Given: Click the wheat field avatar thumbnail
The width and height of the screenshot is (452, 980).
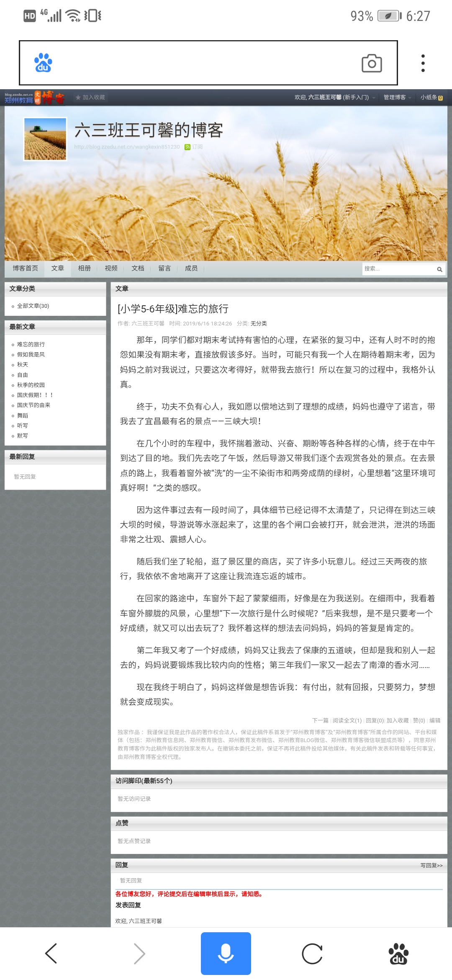Looking at the screenshot, I should click(45, 139).
